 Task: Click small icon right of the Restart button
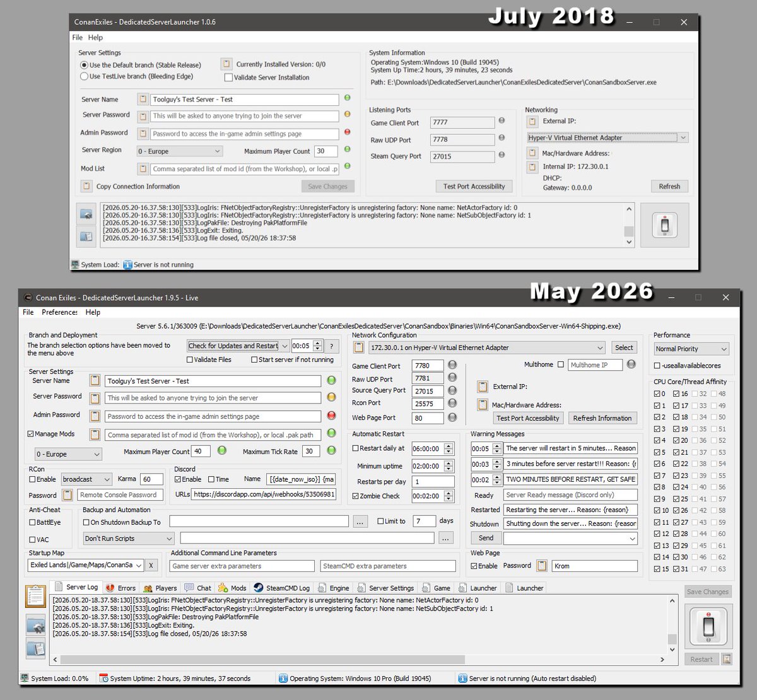[x=727, y=659]
